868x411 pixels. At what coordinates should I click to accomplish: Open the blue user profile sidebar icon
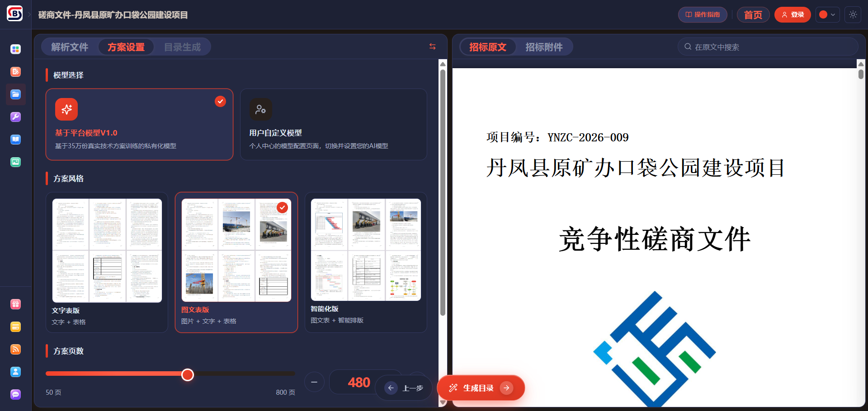click(x=16, y=372)
